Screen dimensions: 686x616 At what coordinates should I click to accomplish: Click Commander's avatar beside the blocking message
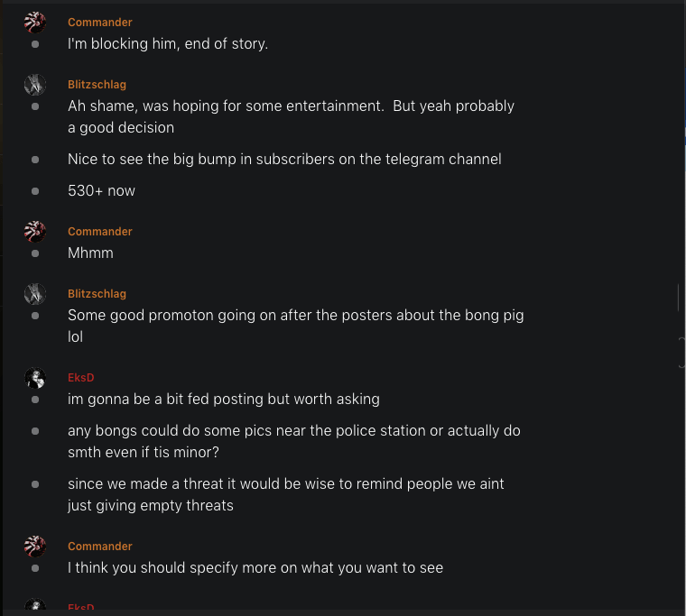(35, 23)
